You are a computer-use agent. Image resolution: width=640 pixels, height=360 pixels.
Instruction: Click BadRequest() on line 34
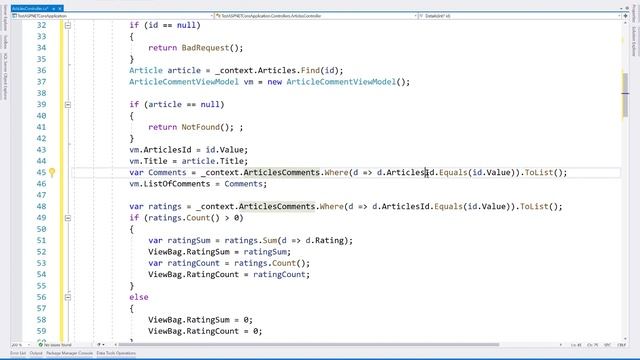coord(212,48)
